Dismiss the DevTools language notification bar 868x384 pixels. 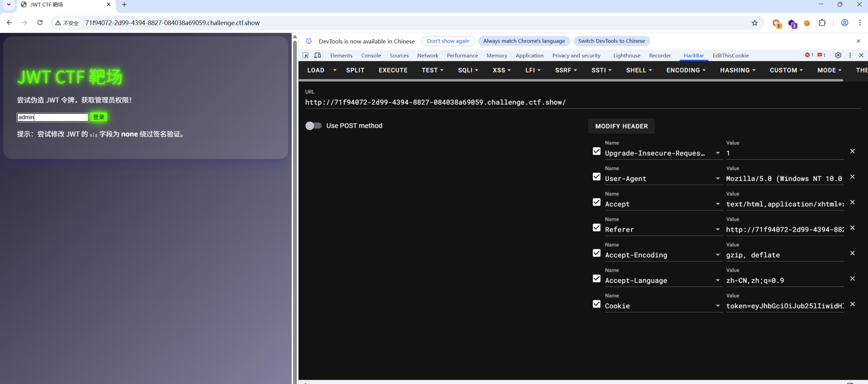(858, 41)
